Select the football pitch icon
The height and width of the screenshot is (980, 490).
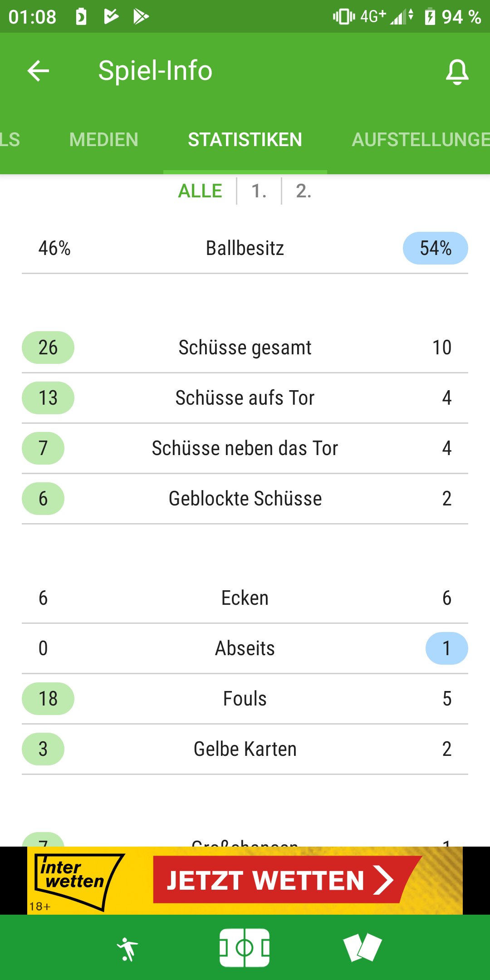pos(245,948)
